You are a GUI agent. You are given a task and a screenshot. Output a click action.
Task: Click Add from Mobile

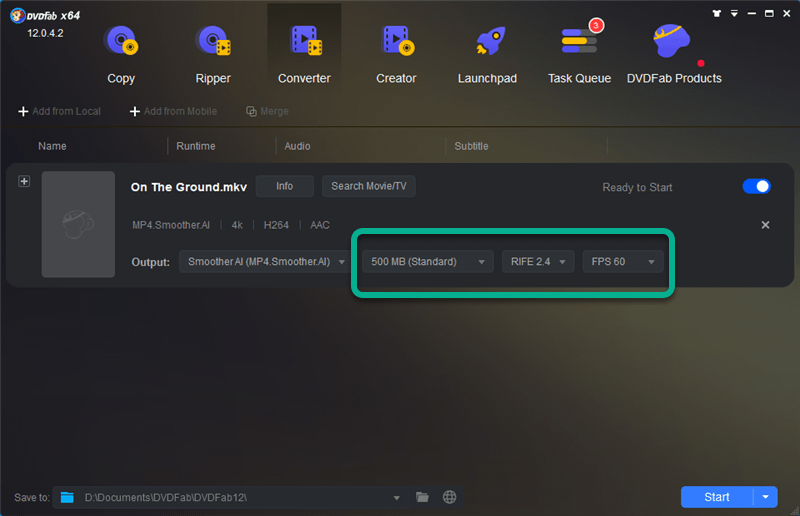[x=173, y=111]
